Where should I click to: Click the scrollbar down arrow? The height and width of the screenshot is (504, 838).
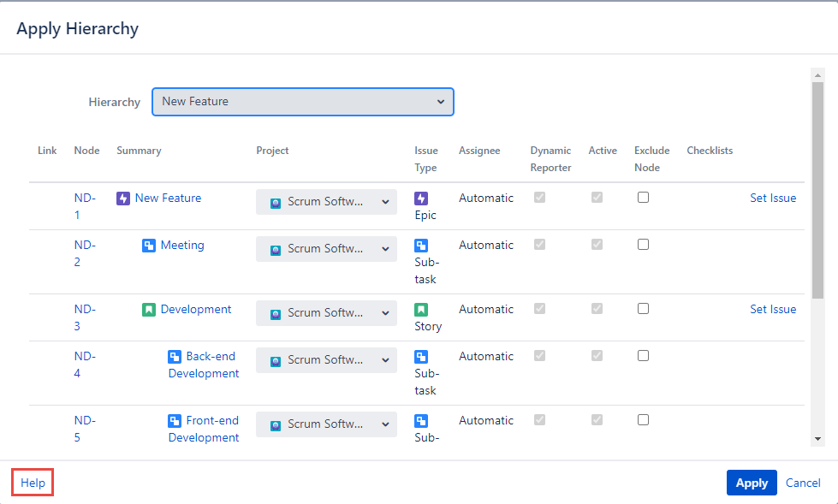(x=818, y=438)
